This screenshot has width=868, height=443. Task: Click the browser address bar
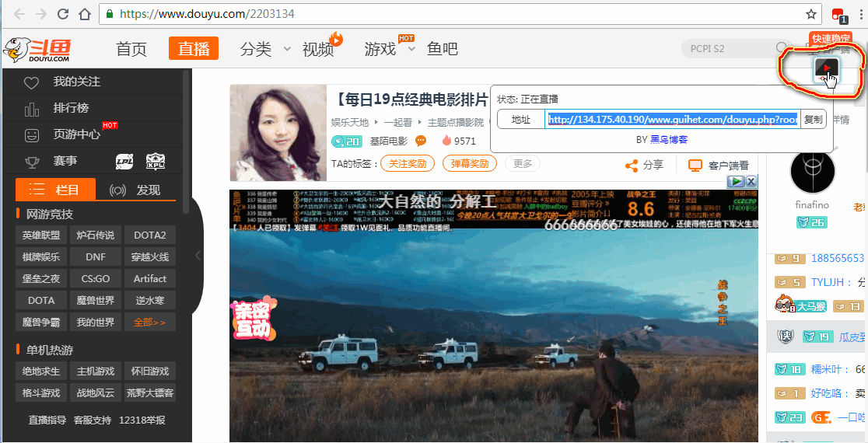pos(460,14)
